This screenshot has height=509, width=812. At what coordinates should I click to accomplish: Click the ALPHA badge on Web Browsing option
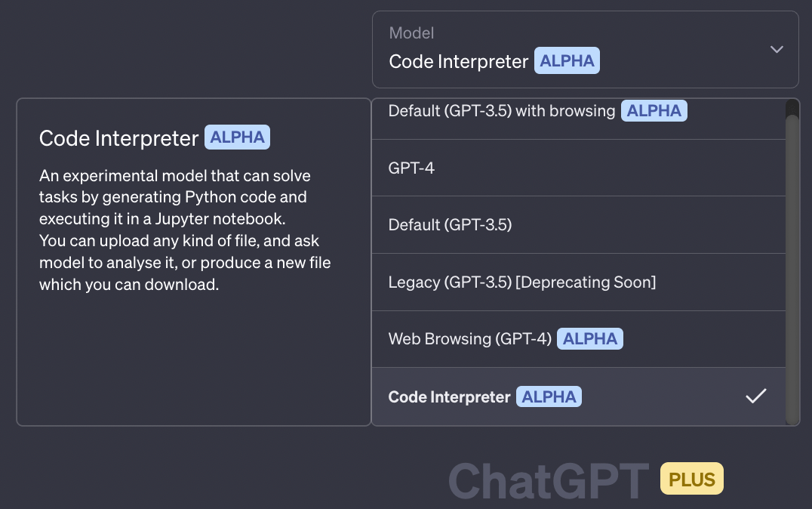pos(589,338)
